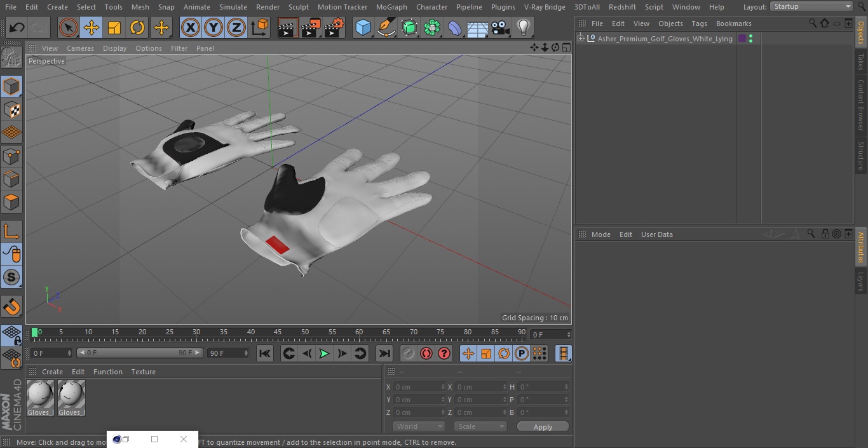Image resolution: width=868 pixels, height=448 pixels.
Task: Open the V-Ray Bridge menu
Action: click(545, 7)
